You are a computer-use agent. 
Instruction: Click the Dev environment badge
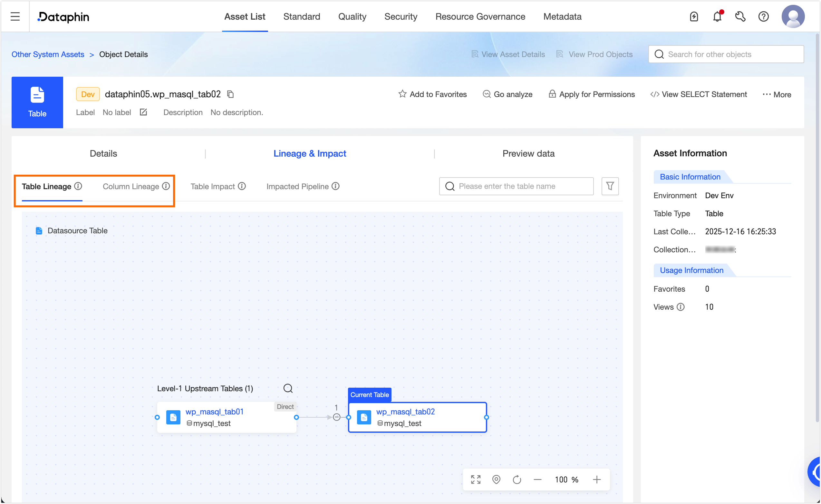click(88, 94)
